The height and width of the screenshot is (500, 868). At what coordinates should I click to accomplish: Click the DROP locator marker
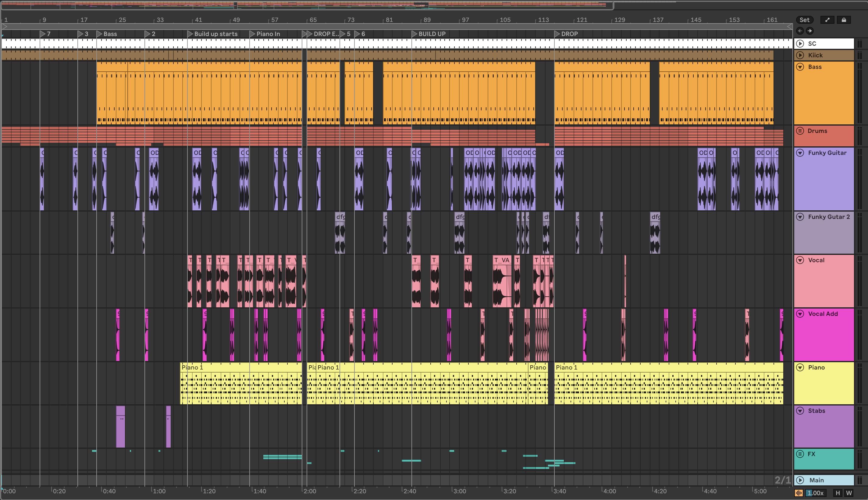point(557,34)
